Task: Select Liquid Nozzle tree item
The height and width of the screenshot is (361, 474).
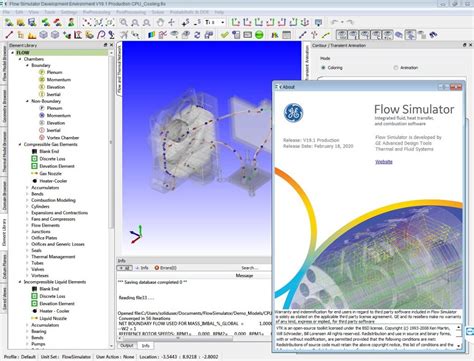Action: [53, 318]
